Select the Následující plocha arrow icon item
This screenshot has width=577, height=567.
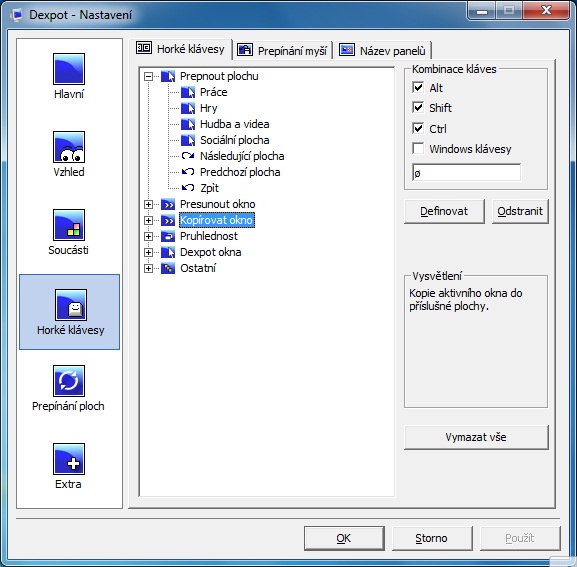(x=188, y=156)
